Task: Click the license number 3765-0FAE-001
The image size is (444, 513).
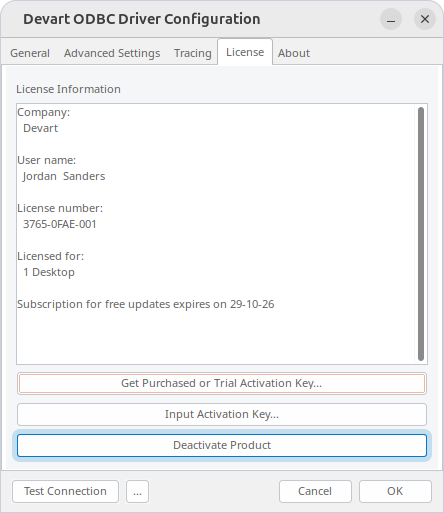Action: [x=60, y=224]
